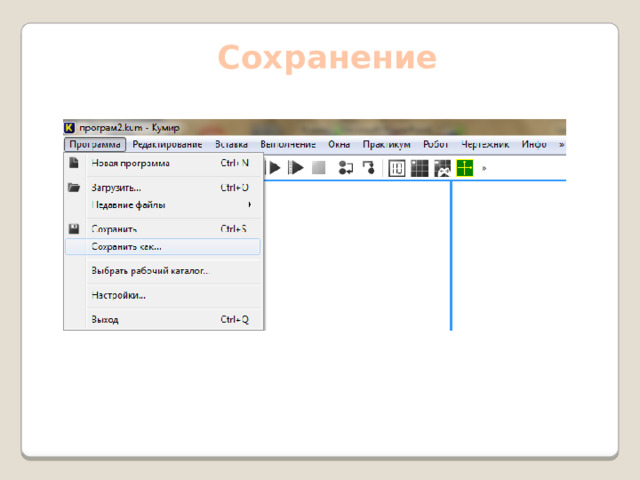Open the Чертежник menu
The width and height of the screenshot is (640, 480).
click(485, 144)
